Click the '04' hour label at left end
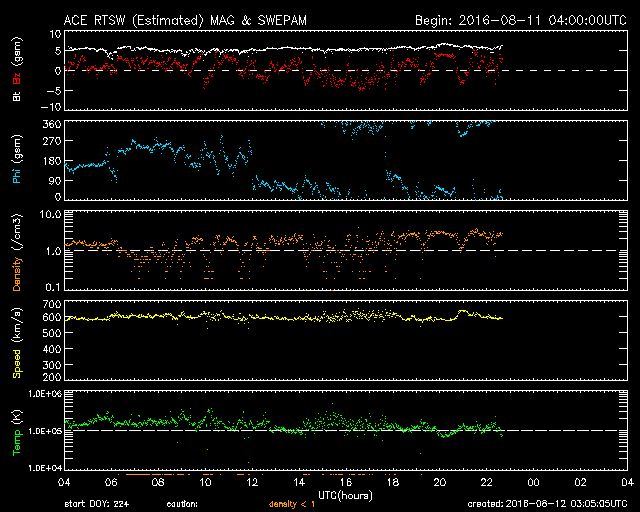The image size is (640, 512). 64,483
